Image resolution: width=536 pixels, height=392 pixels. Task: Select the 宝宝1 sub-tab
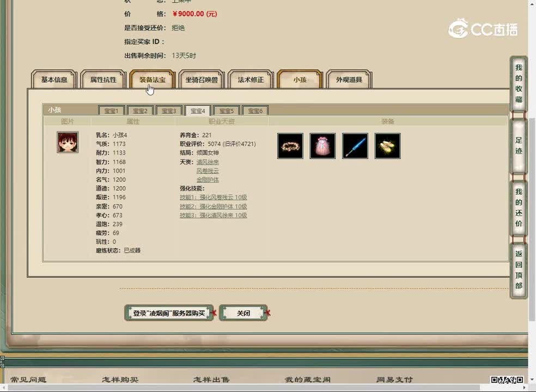(111, 111)
